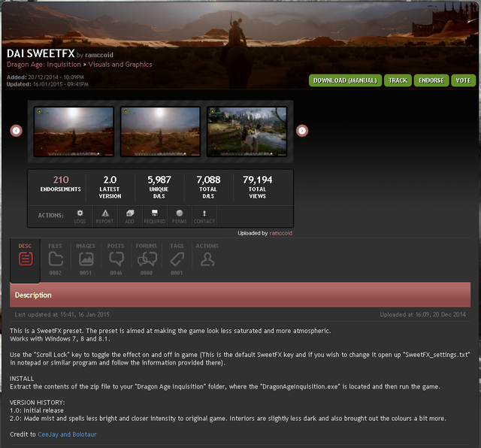This screenshot has height=448, width=481.
Task: Open the second desert screenshot thumbnail
Action: pyautogui.click(x=160, y=132)
